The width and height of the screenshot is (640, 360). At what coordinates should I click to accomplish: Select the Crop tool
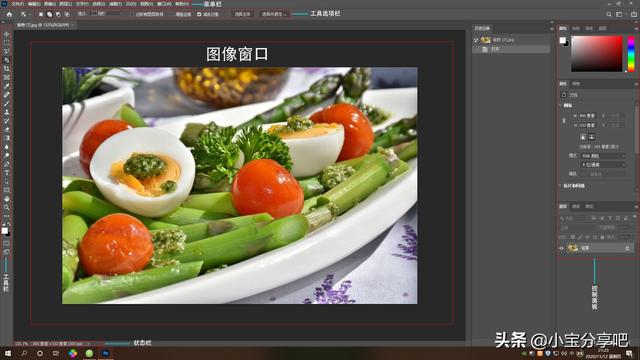click(x=7, y=69)
